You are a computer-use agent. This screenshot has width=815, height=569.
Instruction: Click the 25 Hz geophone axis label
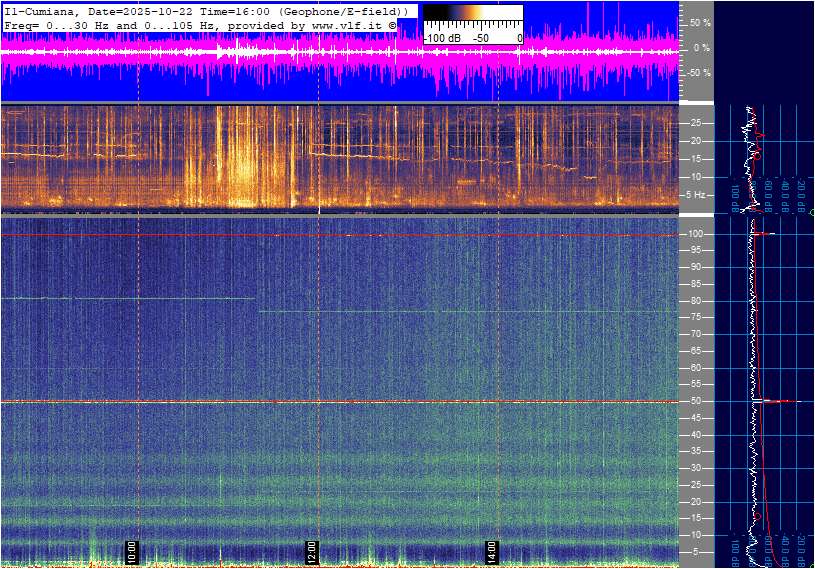(x=698, y=123)
